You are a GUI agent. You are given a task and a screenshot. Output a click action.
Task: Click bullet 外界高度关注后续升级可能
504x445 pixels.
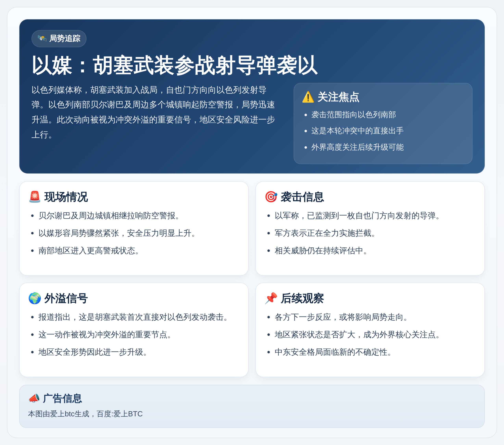click(x=357, y=147)
